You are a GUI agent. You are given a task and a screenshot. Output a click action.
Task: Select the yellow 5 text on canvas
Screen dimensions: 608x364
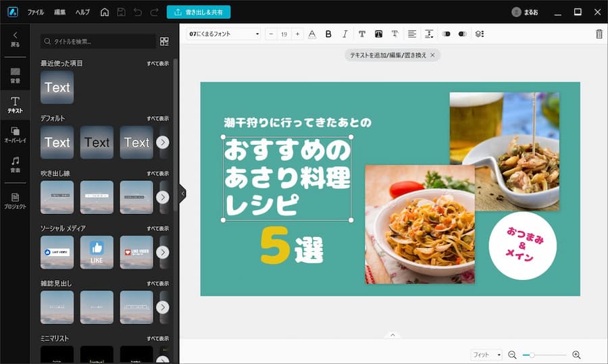[x=275, y=245]
